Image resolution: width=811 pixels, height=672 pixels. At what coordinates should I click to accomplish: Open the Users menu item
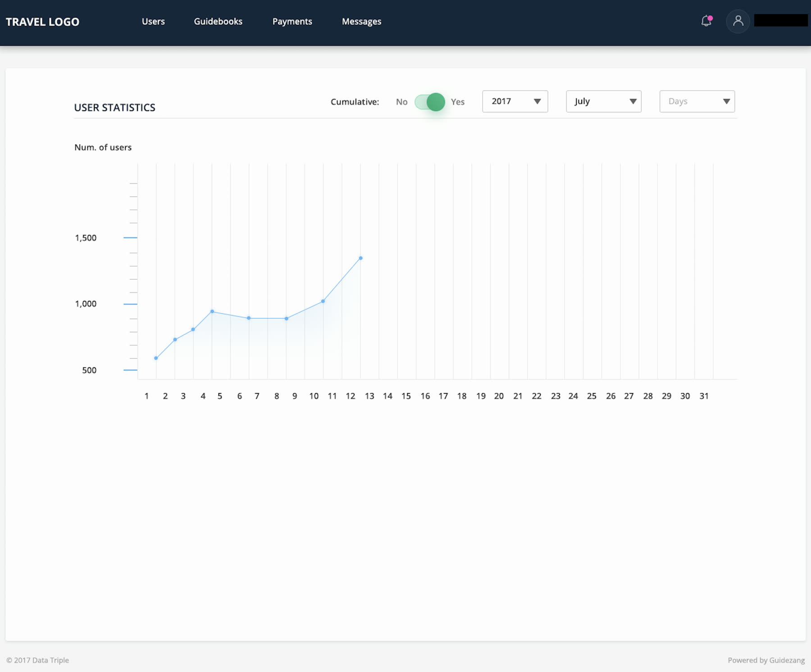(x=153, y=21)
